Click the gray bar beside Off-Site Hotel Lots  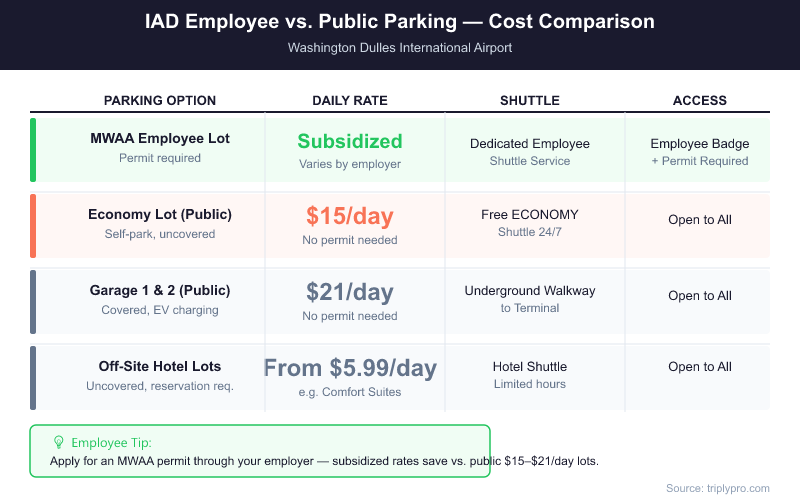tap(33, 377)
